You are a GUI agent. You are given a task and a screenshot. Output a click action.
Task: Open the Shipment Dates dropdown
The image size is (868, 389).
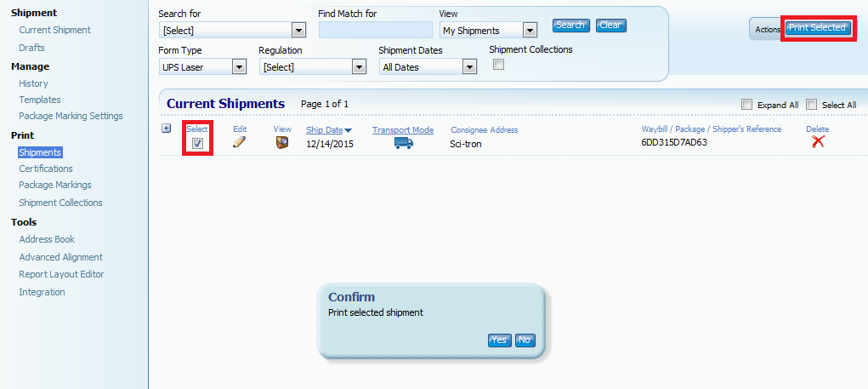[469, 67]
